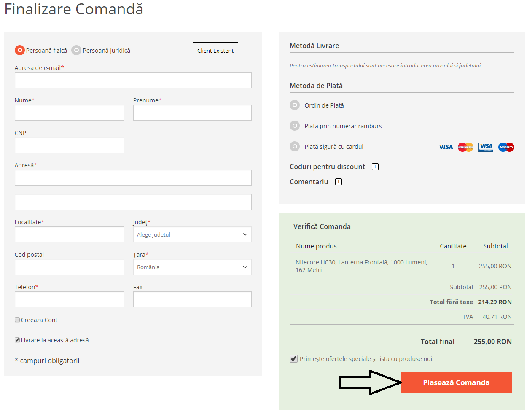Image resolution: width=532 pixels, height=420 pixels.
Task: Enable the Creează Cont checkbox
Action: coord(17,320)
